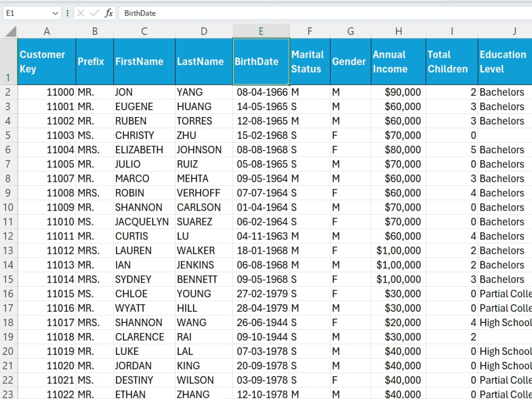This screenshot has height=399, width=532.
Task: Click the BirthDate header cell
Action: coord(261,61)
